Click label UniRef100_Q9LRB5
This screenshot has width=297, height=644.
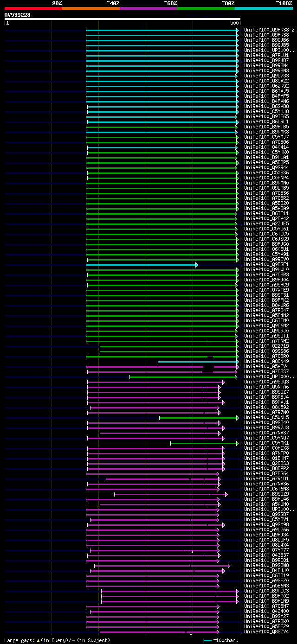point(266,188)
